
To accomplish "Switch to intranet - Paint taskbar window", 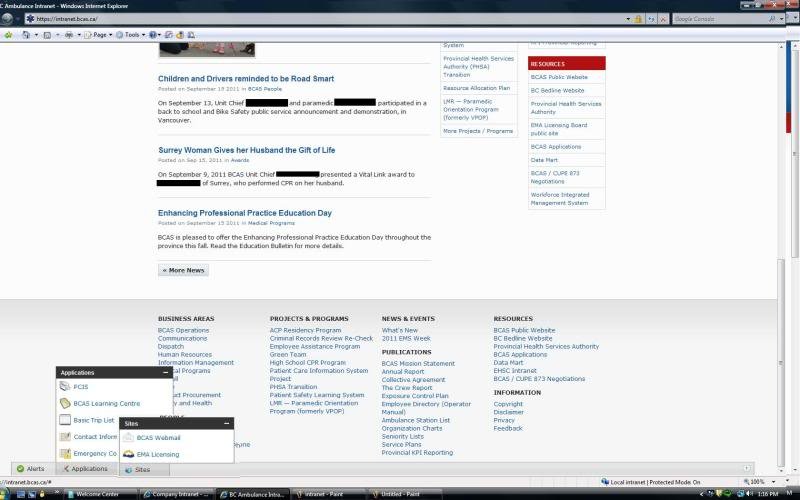I will click(328, 494).
